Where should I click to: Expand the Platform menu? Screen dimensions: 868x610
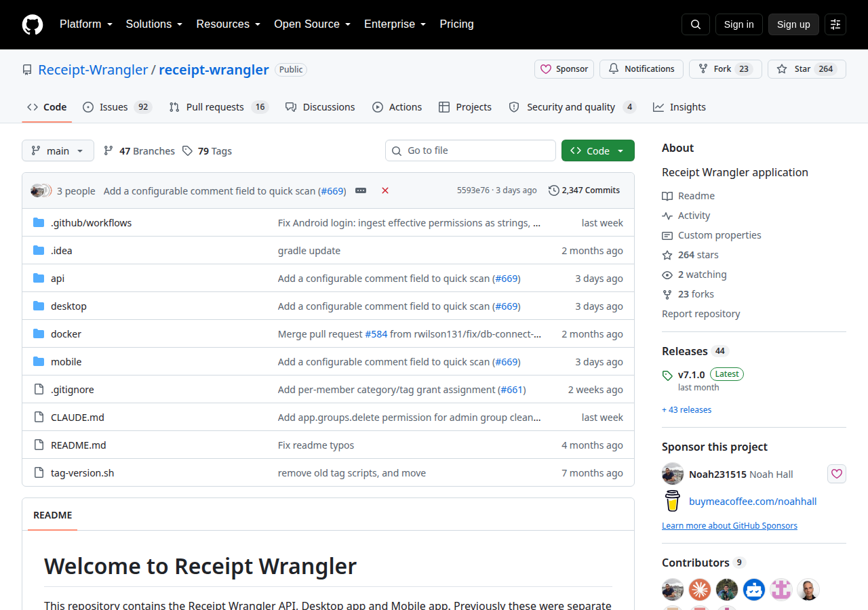pos(86,24)
